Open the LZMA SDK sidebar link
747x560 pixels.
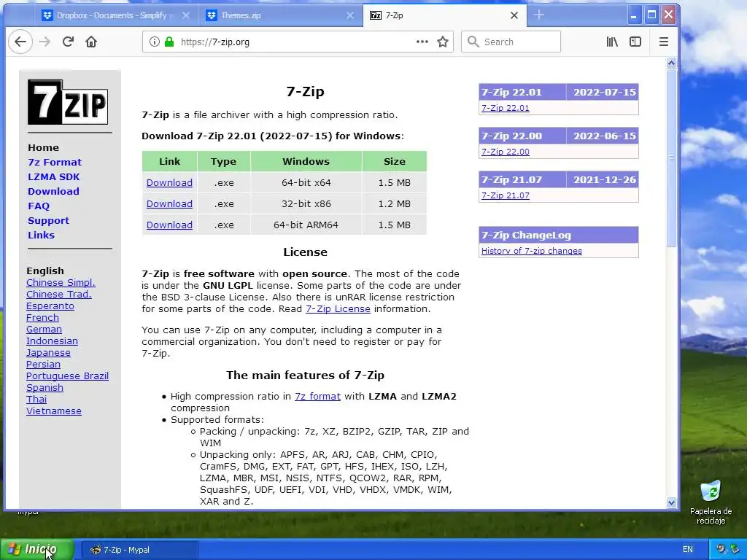[54, 176]
